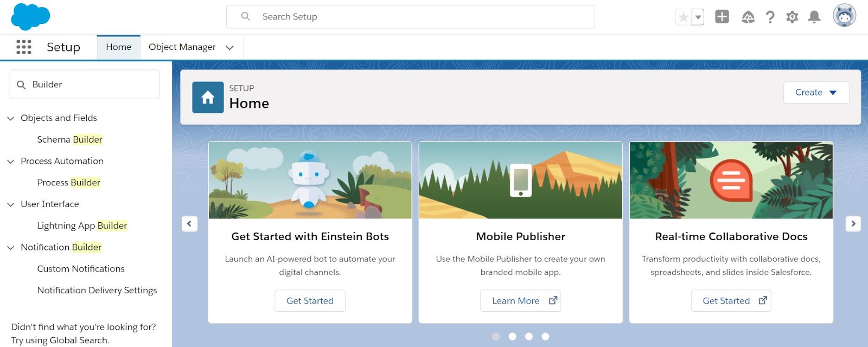Click the Mobile Publisher card illustration

[520, 181]
